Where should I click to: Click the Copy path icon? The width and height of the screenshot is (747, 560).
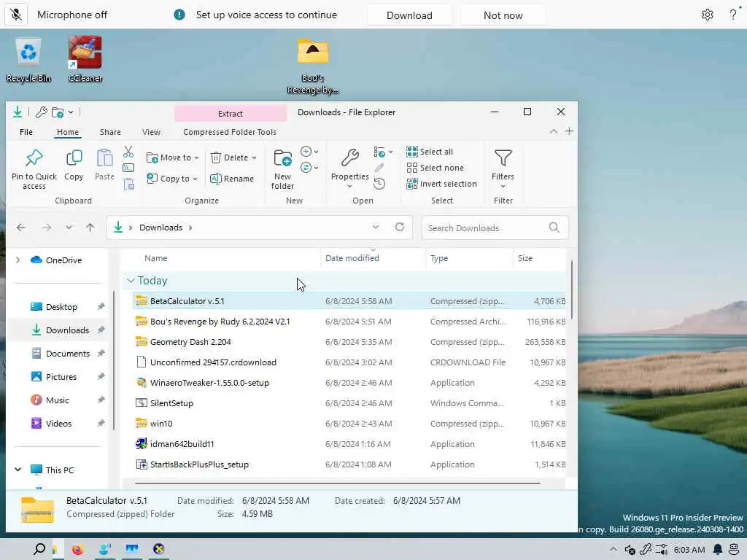pos(128,168)
